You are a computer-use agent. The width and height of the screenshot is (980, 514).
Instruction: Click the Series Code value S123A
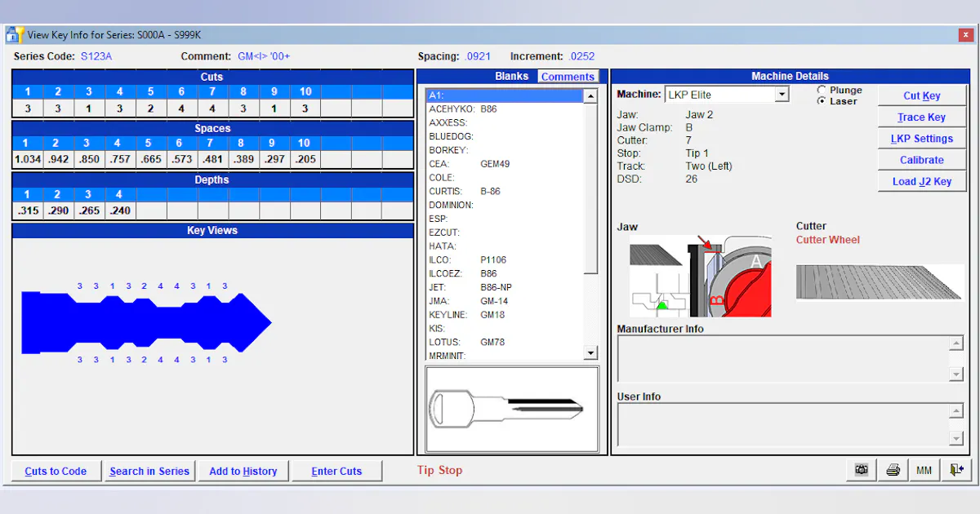point(96,56)
